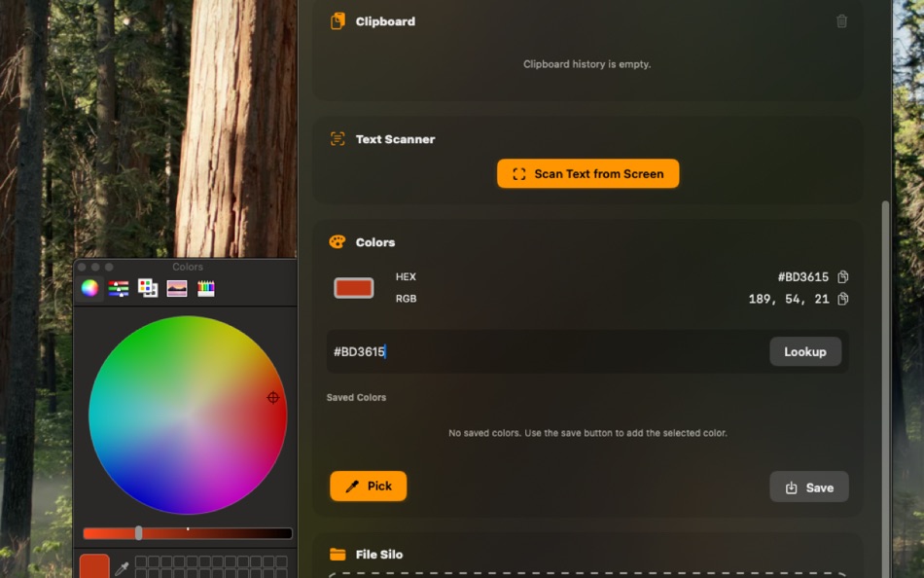Click the 'Clipboard history is empty.' text
The height and width of the screenshot is (578, 924).
(586, 64)
